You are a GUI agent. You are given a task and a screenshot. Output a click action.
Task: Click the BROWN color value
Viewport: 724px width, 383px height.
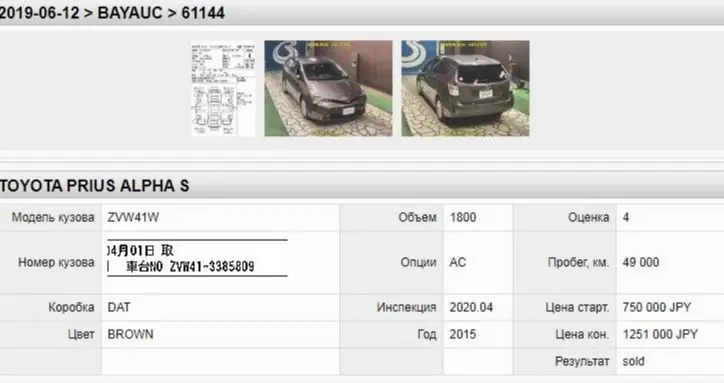(130, 334)
